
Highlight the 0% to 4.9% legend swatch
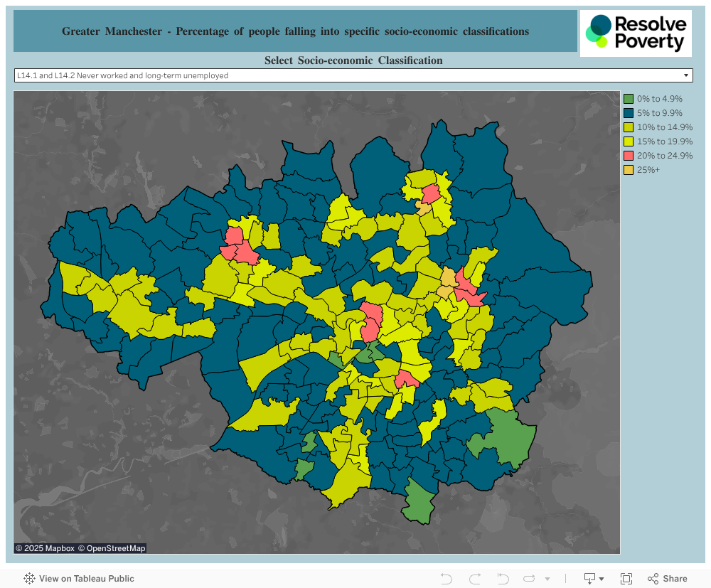point(629,99)
